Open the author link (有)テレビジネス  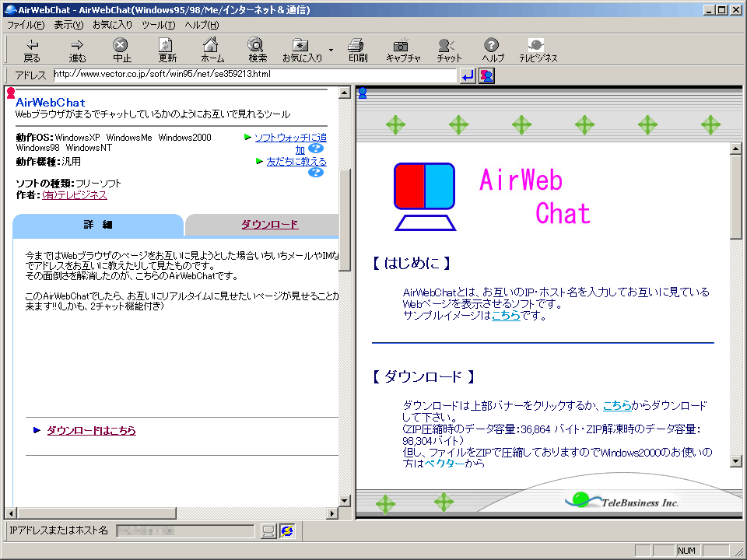(75, 194)
